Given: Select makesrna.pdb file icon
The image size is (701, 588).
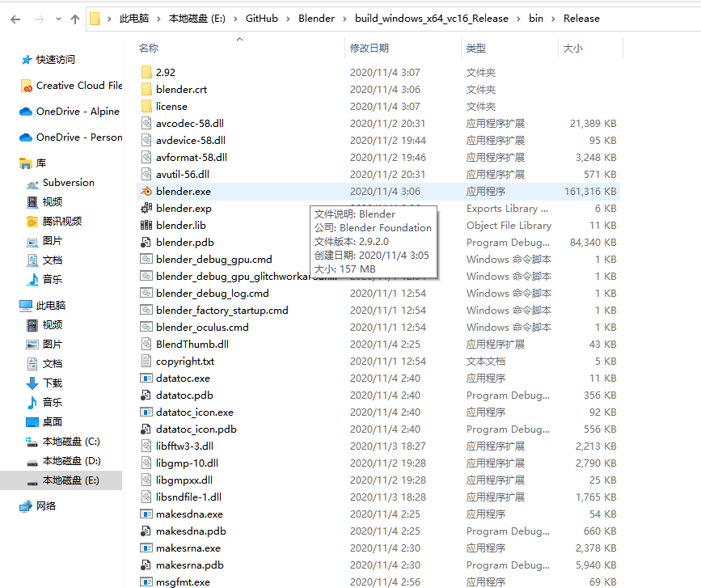Looking at the screenshot, I should pos(146,565).
